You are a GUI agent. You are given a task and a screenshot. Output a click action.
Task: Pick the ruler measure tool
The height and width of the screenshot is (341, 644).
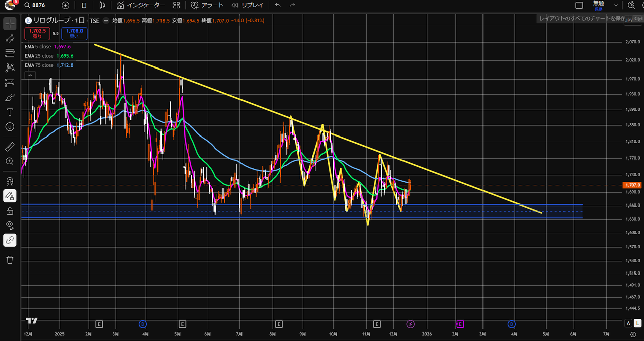coord(10,147)
